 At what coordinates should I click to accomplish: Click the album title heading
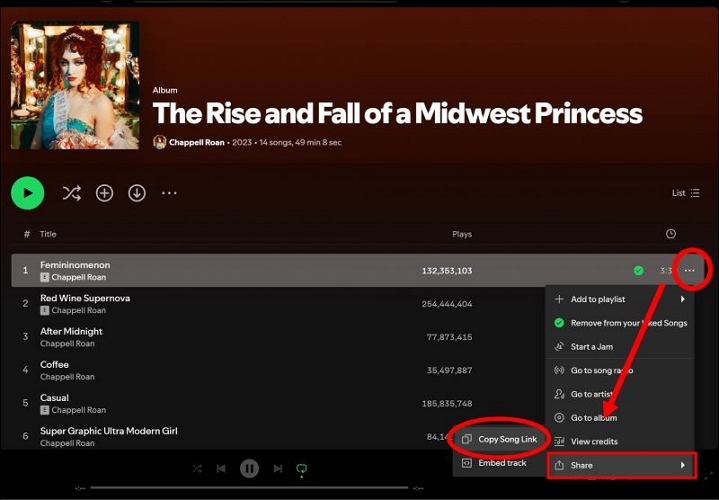(x=398, y=113)
